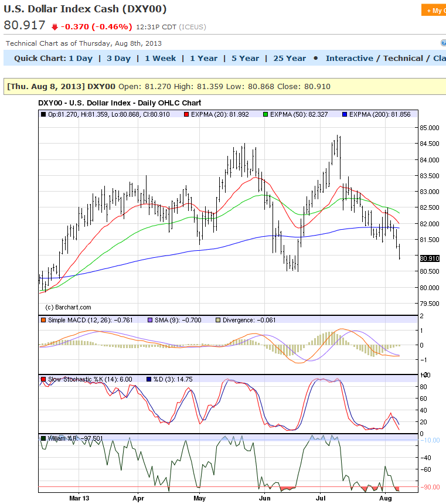This screenshot has width=446, height=504.
Task: Click 'Close: 80.910' in quote bar
Action: tap(304, 87)
